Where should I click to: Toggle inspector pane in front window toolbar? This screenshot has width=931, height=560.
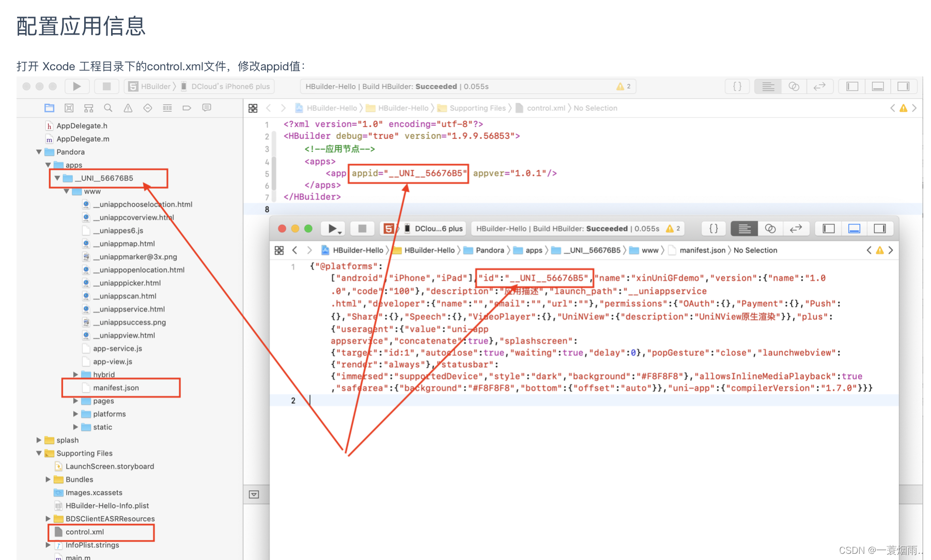[879, 228]
